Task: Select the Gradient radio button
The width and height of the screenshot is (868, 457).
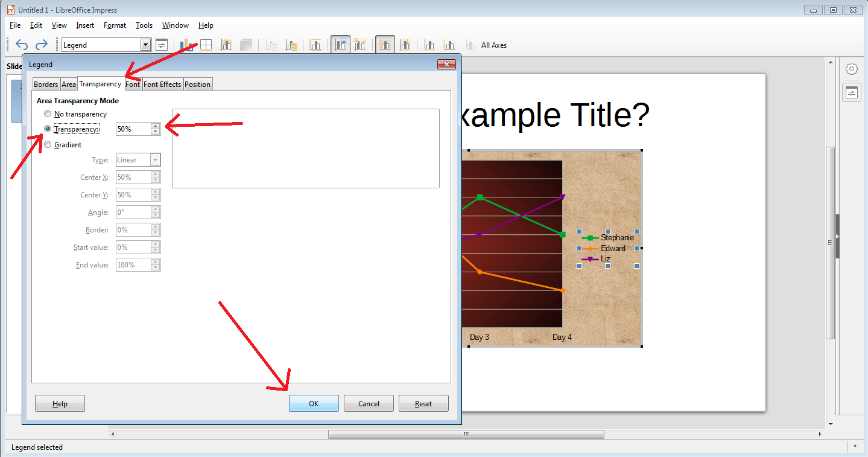Action: click(x=48, y=145)
